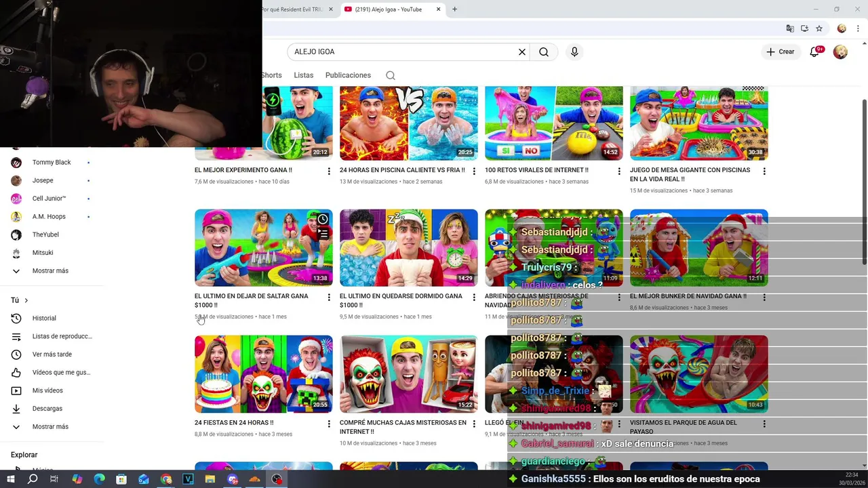This screenshot has width=868, height=488.
Task: Click the YouTube search magnifier button
Action: pyautogui.click(x=544, y=52)
